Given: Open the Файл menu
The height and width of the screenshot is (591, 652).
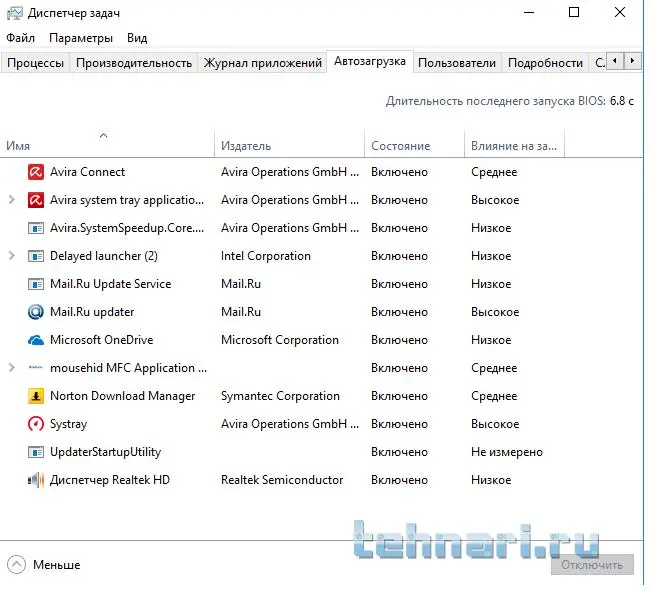Looking at the screenshot, I should 20,38.
